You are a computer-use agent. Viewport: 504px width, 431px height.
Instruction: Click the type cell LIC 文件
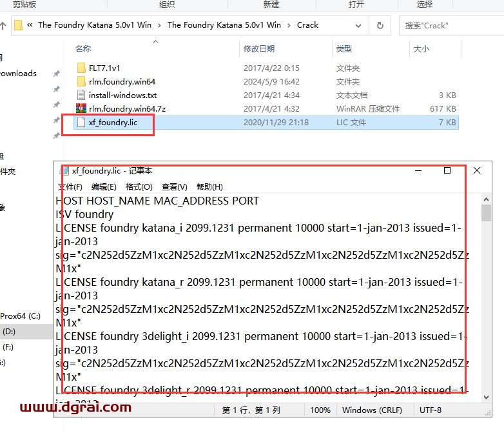[351, 123]
